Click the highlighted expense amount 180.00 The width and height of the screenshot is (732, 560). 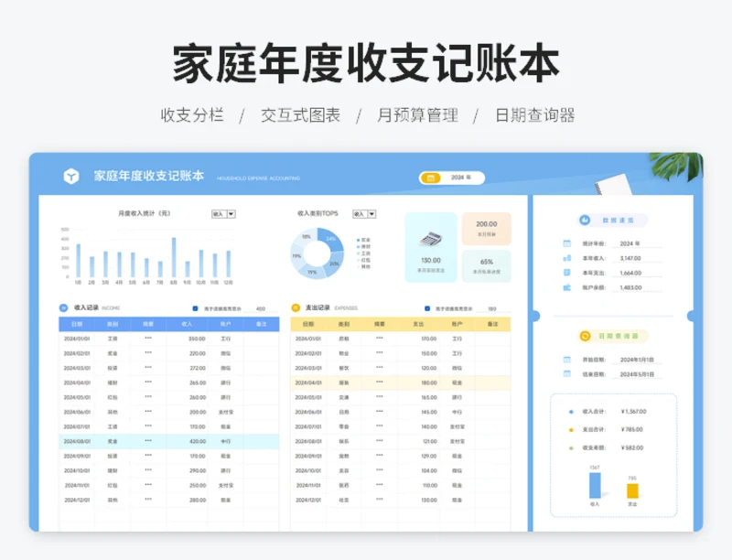429,382
